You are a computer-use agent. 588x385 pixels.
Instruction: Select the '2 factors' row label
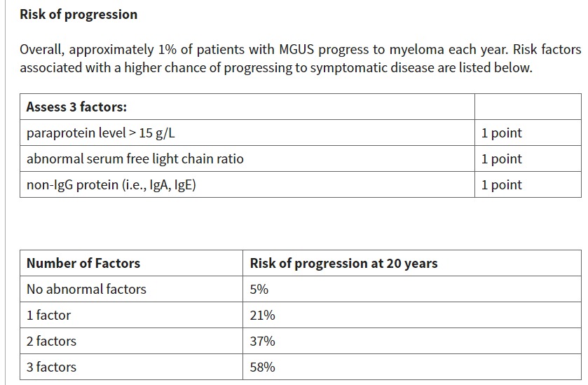pos(51,341)
